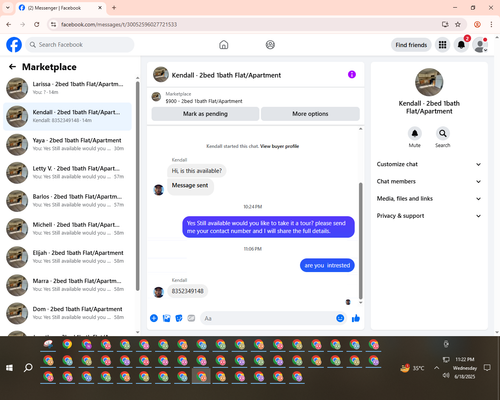Click Kendall's avatar beside the phone number message
Image resolution: width=500 pixels, height=400 pixels.
(159, 292)
